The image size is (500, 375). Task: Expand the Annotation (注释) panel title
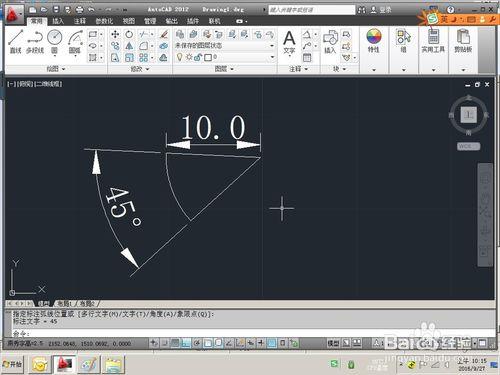[x=298, y=69]
